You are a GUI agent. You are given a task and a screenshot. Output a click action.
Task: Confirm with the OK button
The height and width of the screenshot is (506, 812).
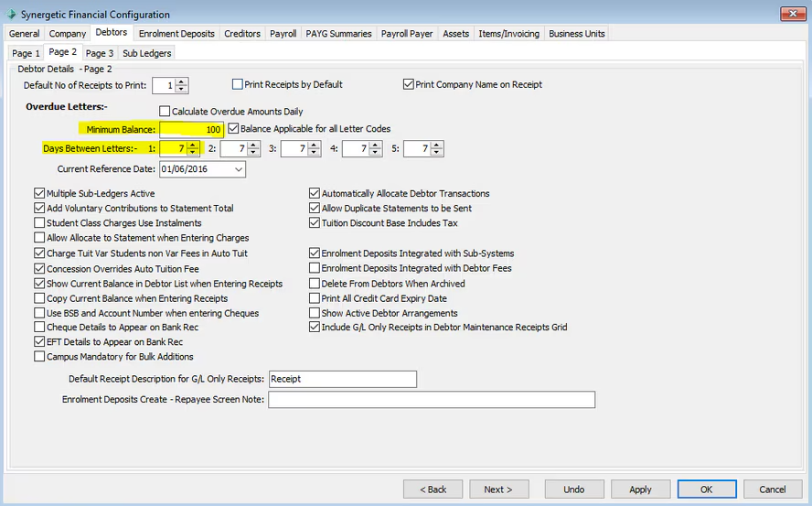click(x=706, y=490)
